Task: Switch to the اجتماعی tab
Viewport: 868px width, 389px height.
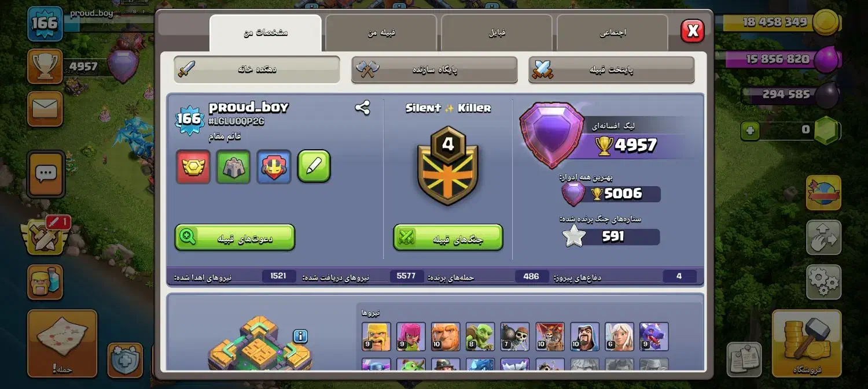Action: pyautogui.click(x=612, y=33)
